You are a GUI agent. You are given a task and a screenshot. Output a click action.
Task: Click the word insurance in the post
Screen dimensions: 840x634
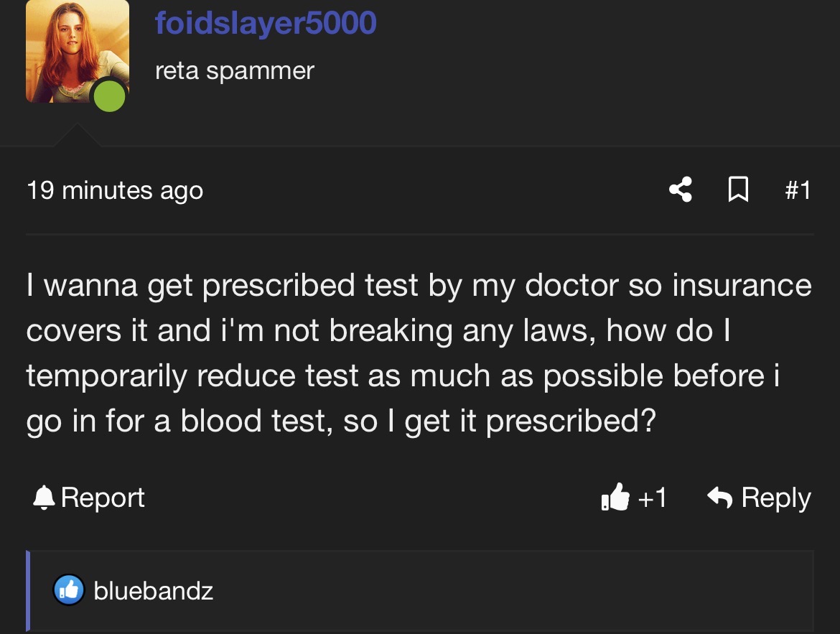tap(742, 284)
